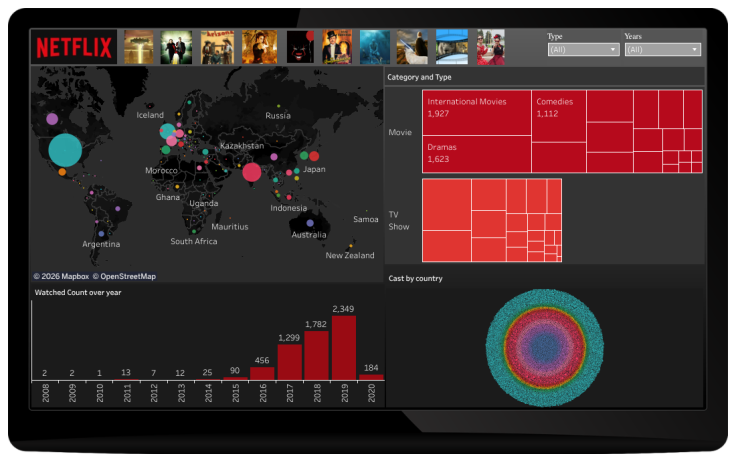
Task: Select the poster with two suited men
Action: pos(176,47)
